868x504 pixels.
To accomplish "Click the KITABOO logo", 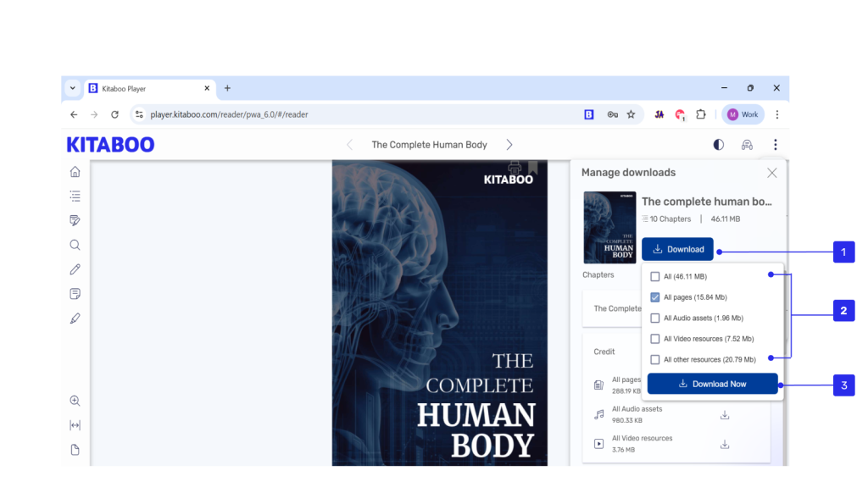I will coord(111,145).
